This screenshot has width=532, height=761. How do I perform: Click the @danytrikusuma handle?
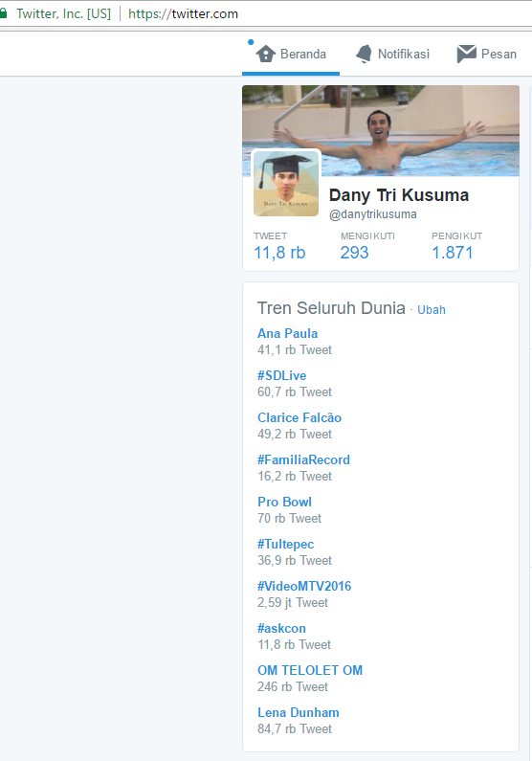pos(372,214)
